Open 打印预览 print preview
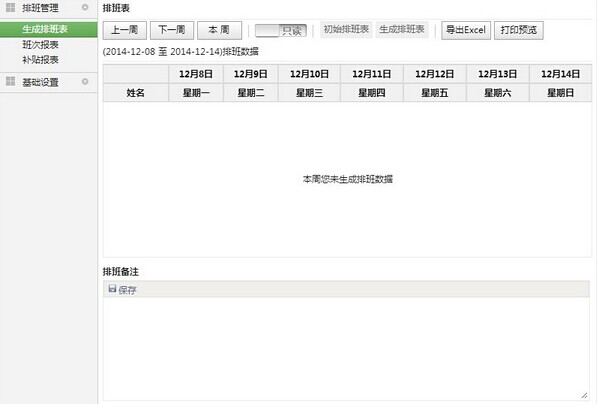This screenshot has height=408, width=597. (519, 30)
